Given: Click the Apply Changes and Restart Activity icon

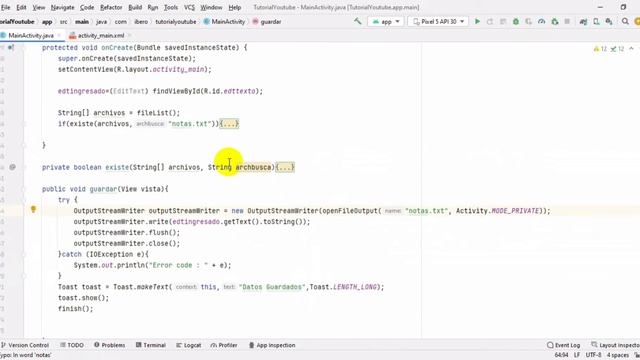Looking at the screenshot, I should click(x=490, y=22).
